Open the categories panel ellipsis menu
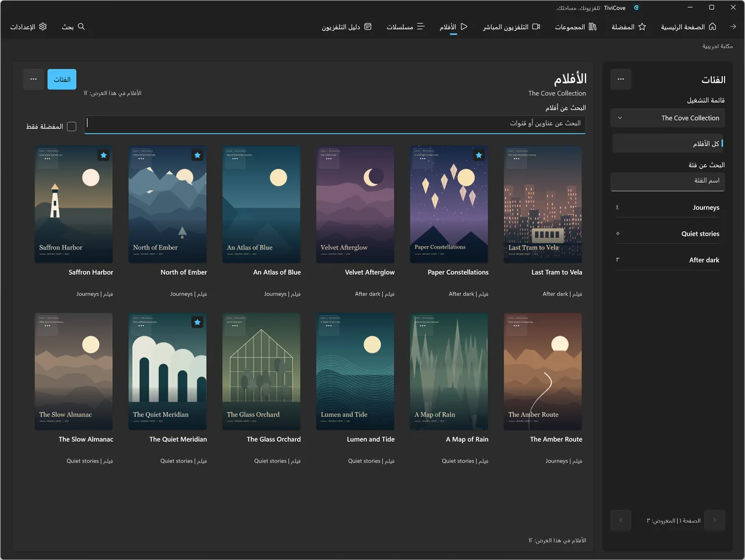 click(621, 79)
